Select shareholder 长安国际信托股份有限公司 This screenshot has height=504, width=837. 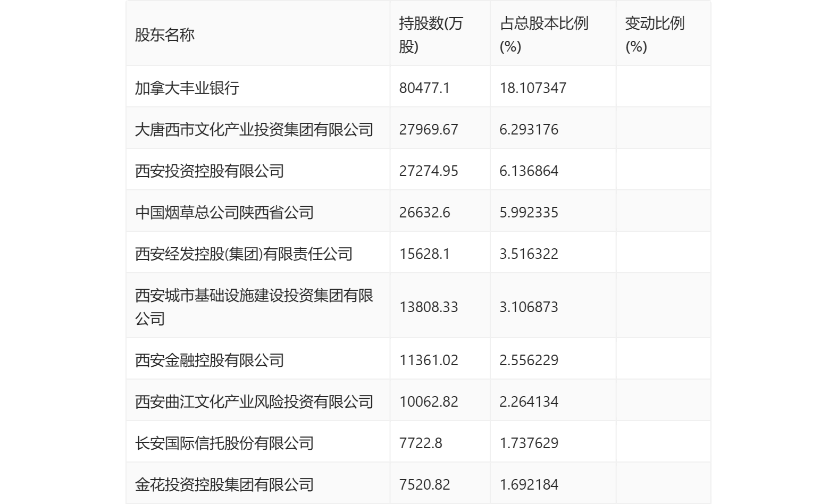click(x=224, y=443)
